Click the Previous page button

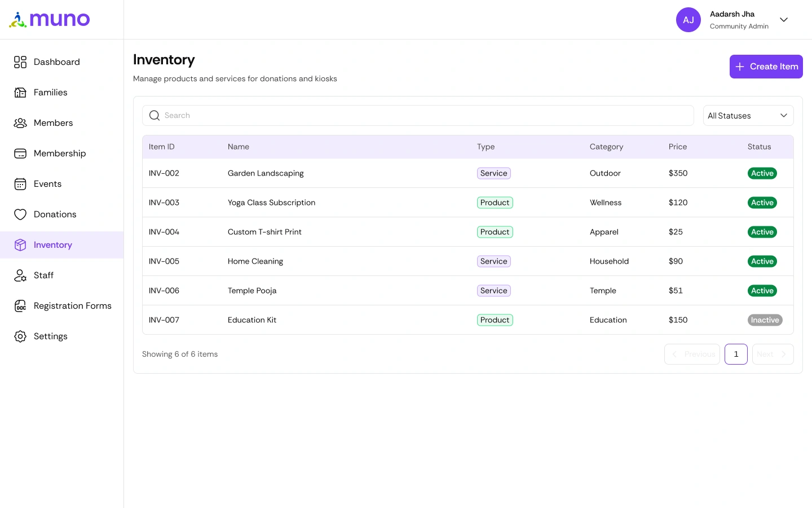pyautogui.click(x=692, y=354)
